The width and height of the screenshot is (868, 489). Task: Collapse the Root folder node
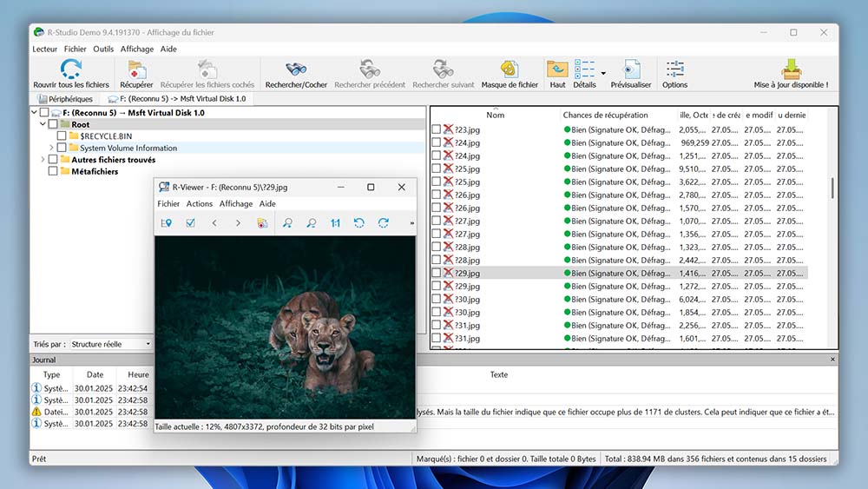[43, 124]
